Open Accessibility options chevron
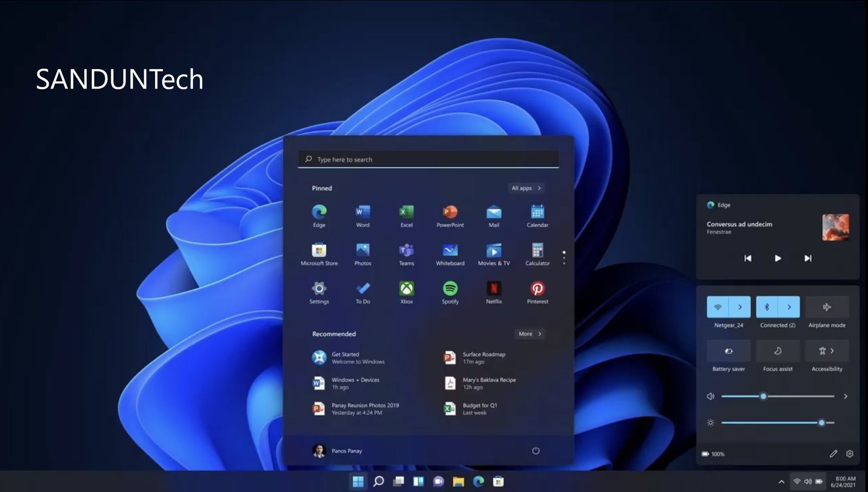 tap(832, 351)
